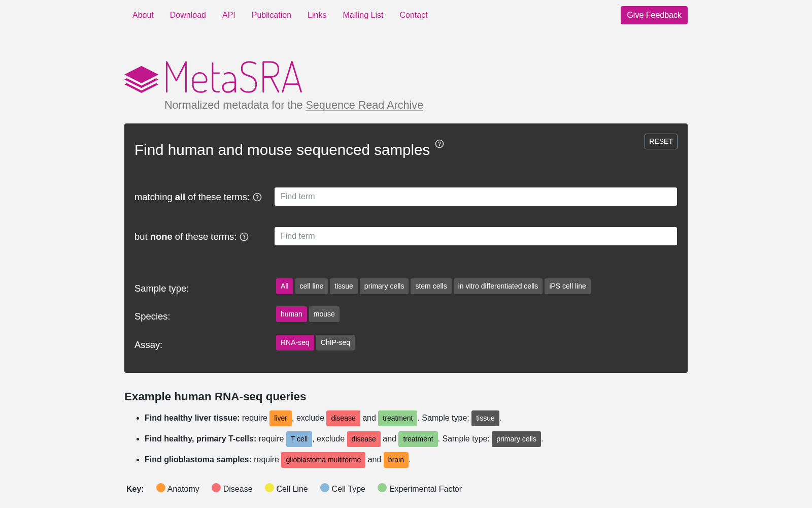Focus the matching all terms field
This screenshot has height=508, width=812.
coord(476,197)
